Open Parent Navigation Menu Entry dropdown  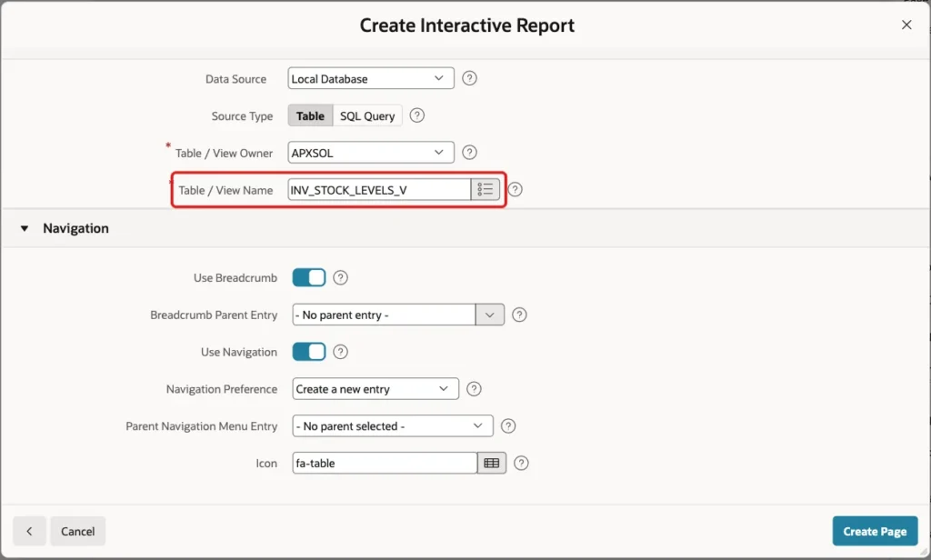(393, 425)
